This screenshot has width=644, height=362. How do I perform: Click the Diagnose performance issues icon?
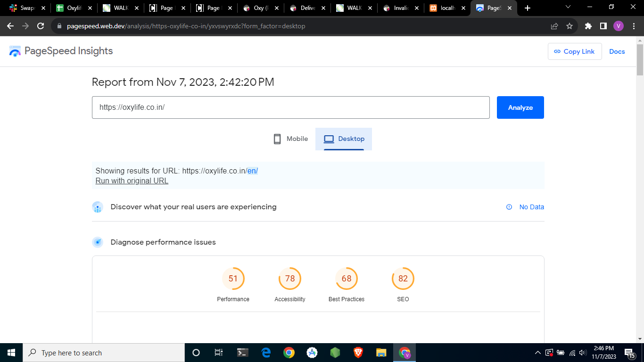pos(98,242)
